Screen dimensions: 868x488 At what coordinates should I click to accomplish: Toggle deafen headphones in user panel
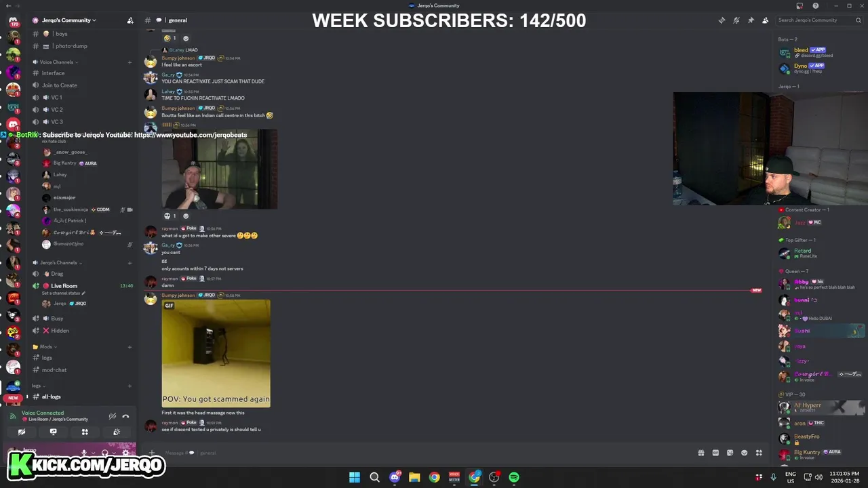[104, 453]
